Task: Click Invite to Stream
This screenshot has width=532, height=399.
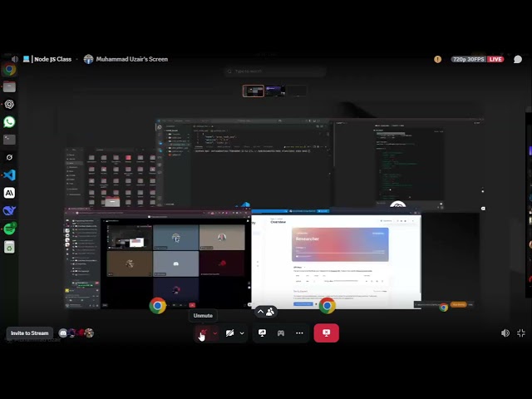Action: (x=30, y=332)
